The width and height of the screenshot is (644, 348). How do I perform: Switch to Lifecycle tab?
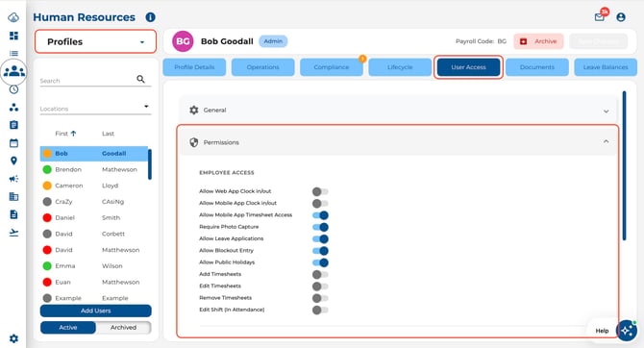(400, 67)
